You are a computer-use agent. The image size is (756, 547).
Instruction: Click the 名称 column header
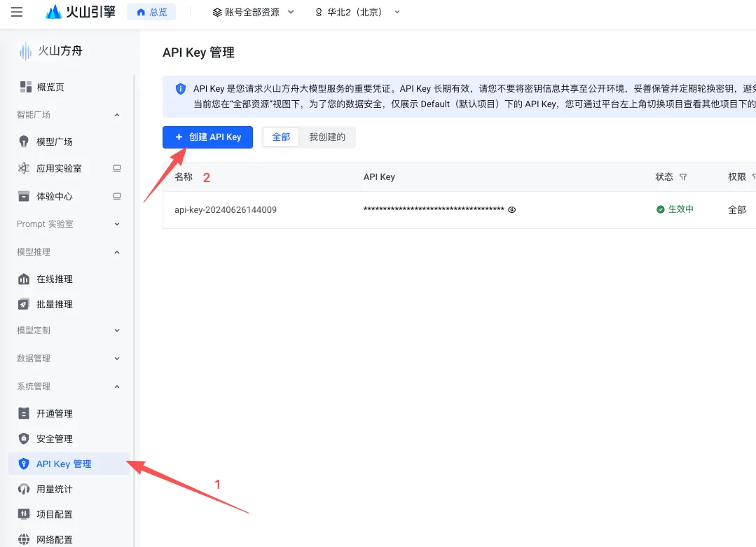tap(183, 177)
